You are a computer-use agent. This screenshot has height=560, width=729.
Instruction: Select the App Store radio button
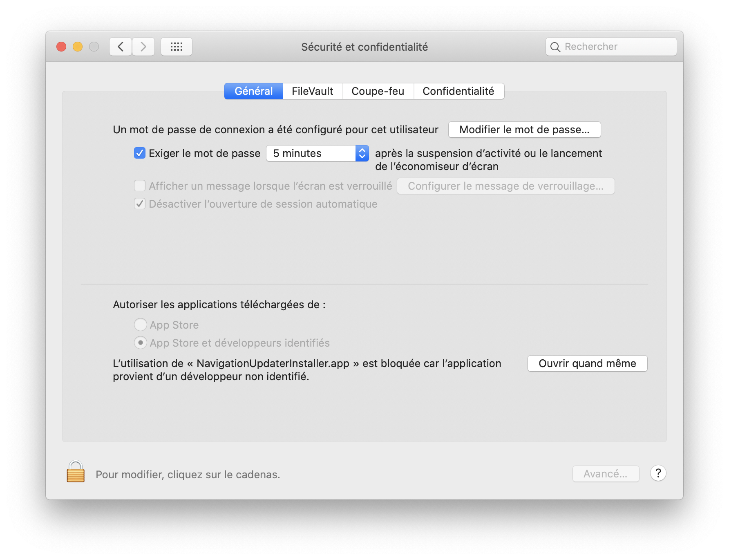[x=141, y=325]
